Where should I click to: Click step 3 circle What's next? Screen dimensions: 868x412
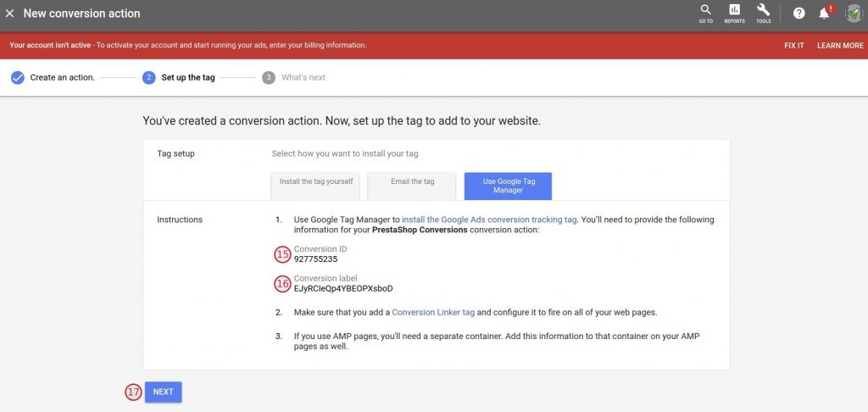tap(269, 77)
